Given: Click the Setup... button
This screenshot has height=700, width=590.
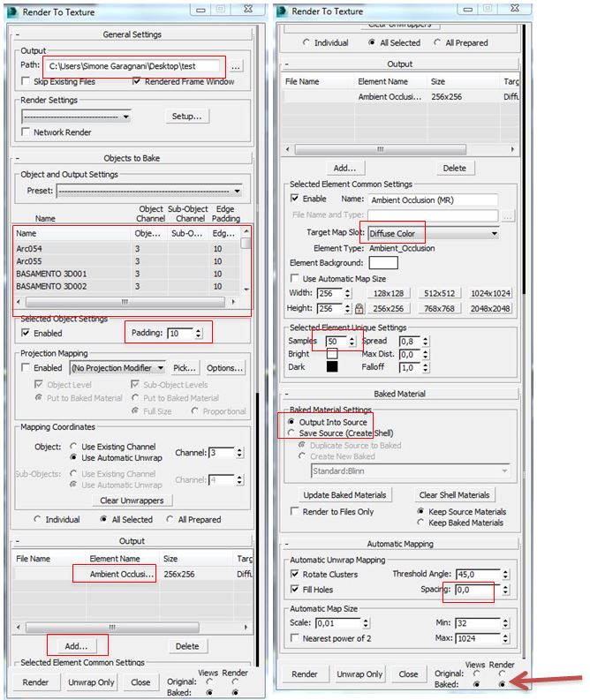Looking at the screenshot, I should pos(186,116).
